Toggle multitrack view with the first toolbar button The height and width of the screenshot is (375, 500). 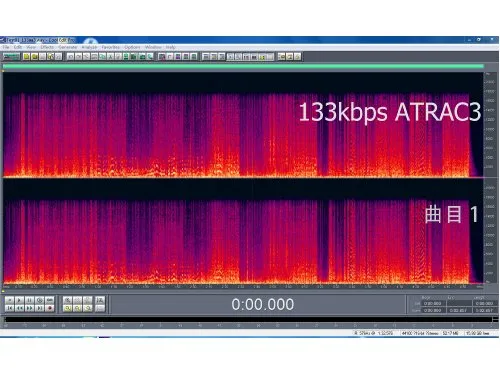11,57
